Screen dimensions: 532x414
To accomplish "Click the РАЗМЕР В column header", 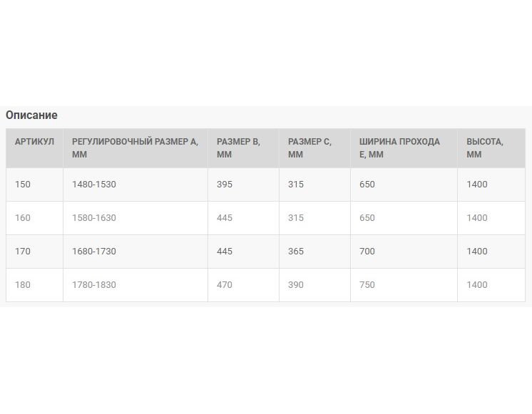I will pos(244,148).
